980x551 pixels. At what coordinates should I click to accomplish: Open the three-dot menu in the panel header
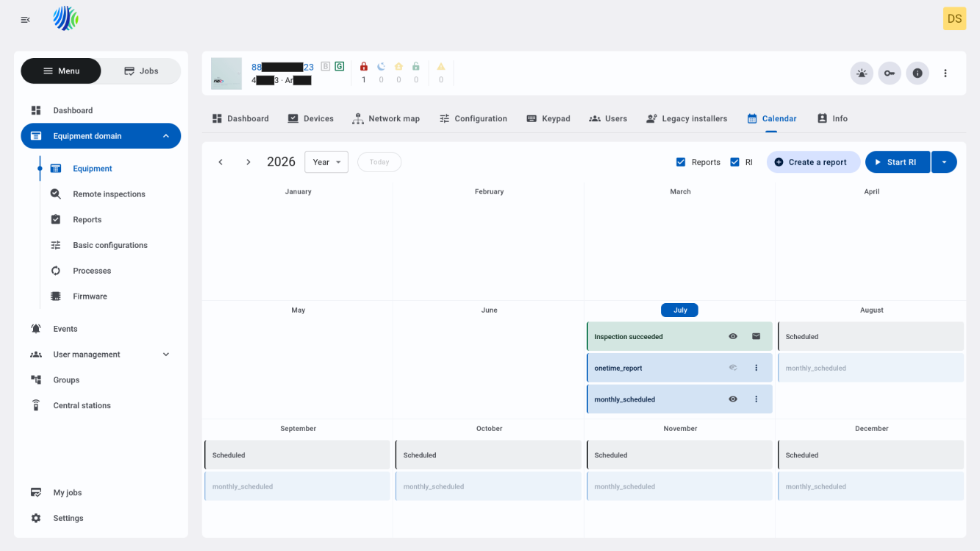(945, 74)
